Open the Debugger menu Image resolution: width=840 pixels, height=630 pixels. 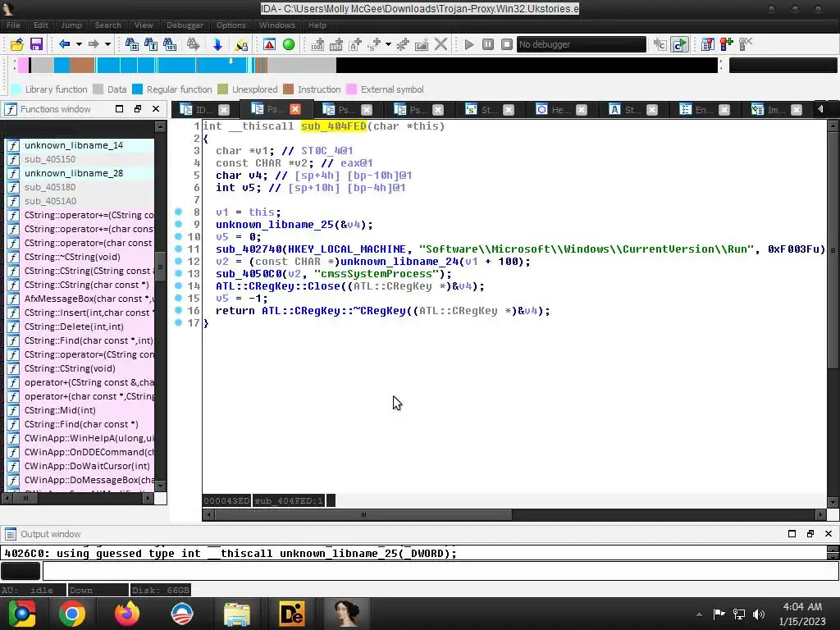click(185, 25)
